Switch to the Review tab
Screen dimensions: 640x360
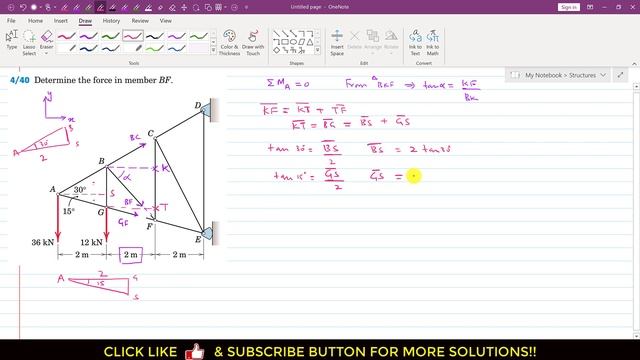point(140,20)
